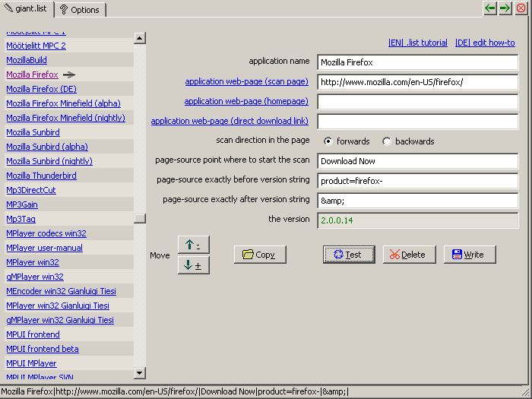Select Mp3DirectCut in the list

pos(31,190)
